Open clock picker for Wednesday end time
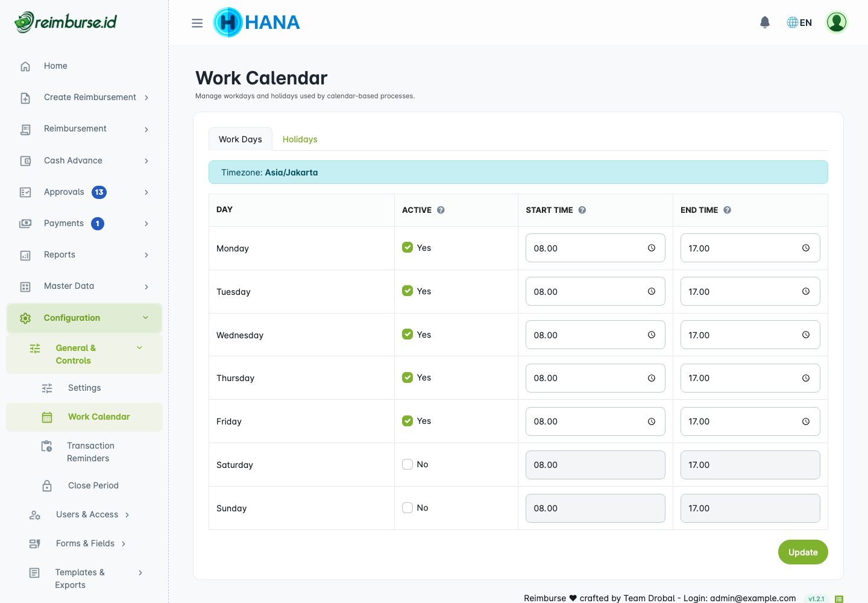This screenshot has width=868, height=603. pyautogui.click(x=806, y=335)
